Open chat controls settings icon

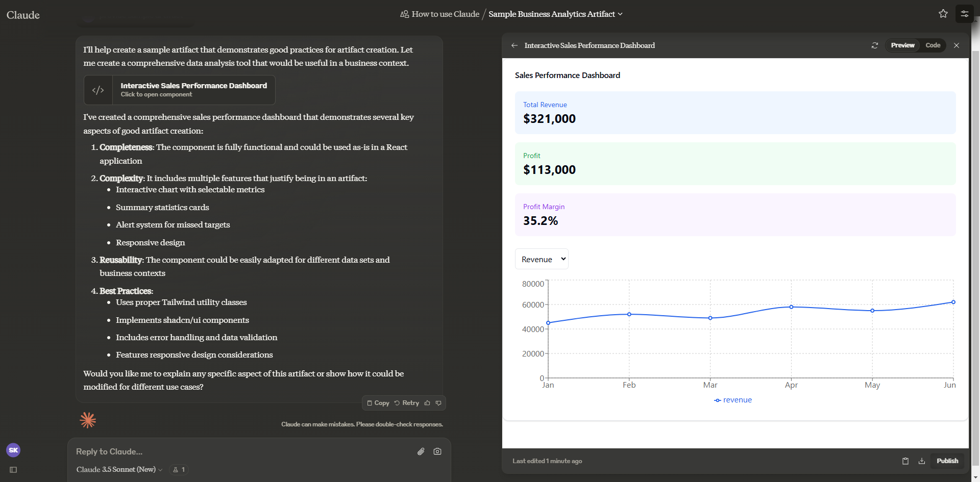964,14
